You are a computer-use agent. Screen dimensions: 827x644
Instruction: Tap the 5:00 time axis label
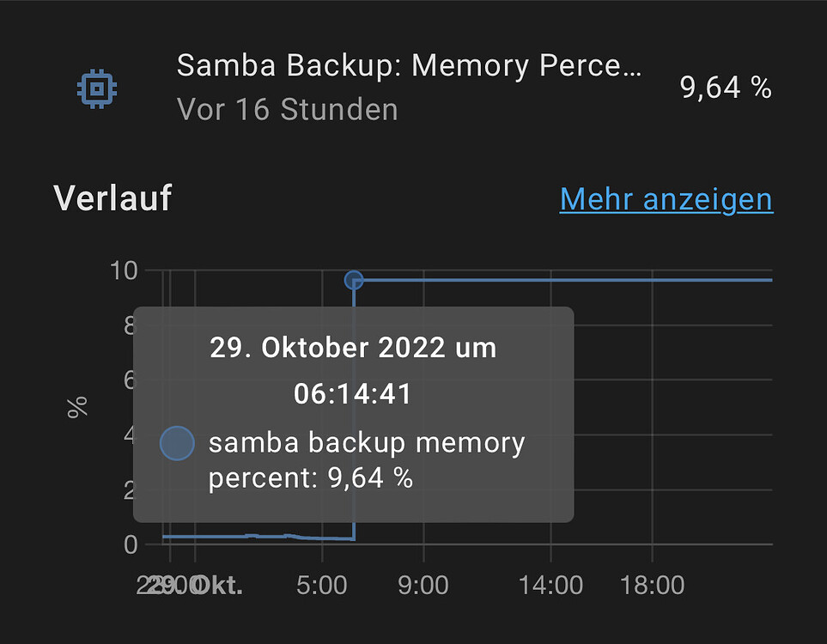point(324,585)
